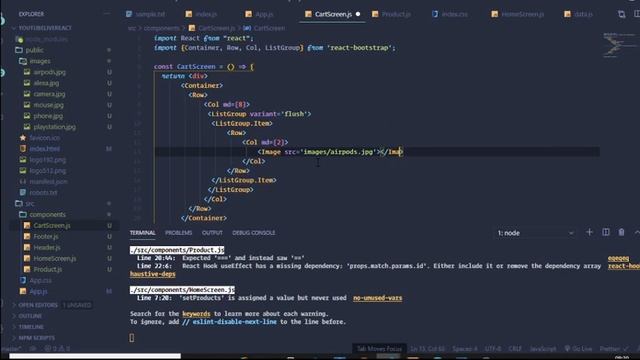
Task: Switch to the App.js editor tab
Action: click(x=259, y=14)
